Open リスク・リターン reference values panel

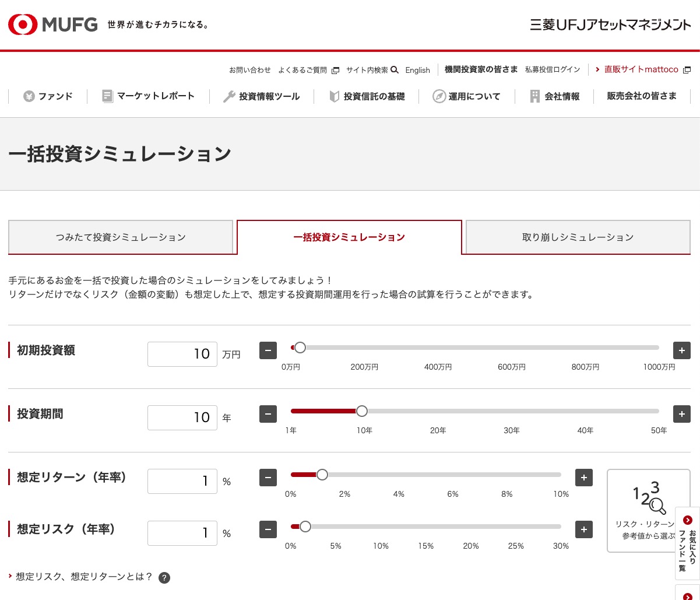tap(648, 510)
